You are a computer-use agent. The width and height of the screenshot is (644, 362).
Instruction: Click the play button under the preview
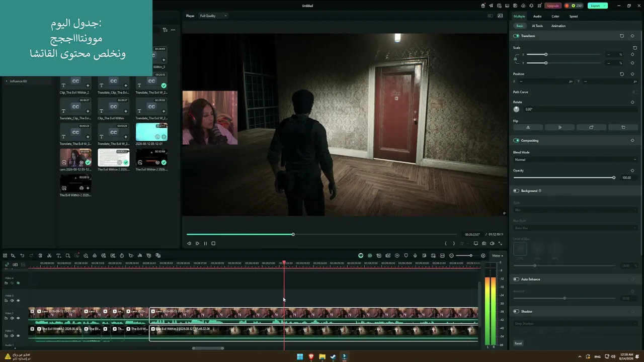coord(197,243)
